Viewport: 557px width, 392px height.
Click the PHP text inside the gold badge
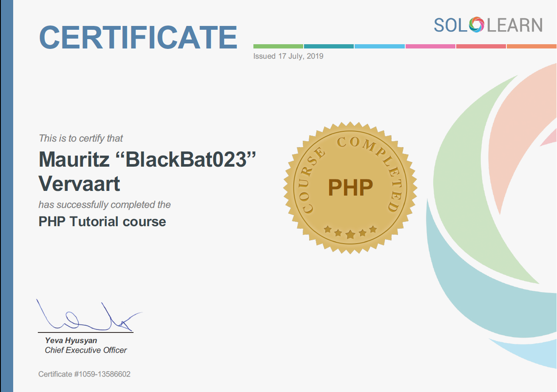(350, 187)
